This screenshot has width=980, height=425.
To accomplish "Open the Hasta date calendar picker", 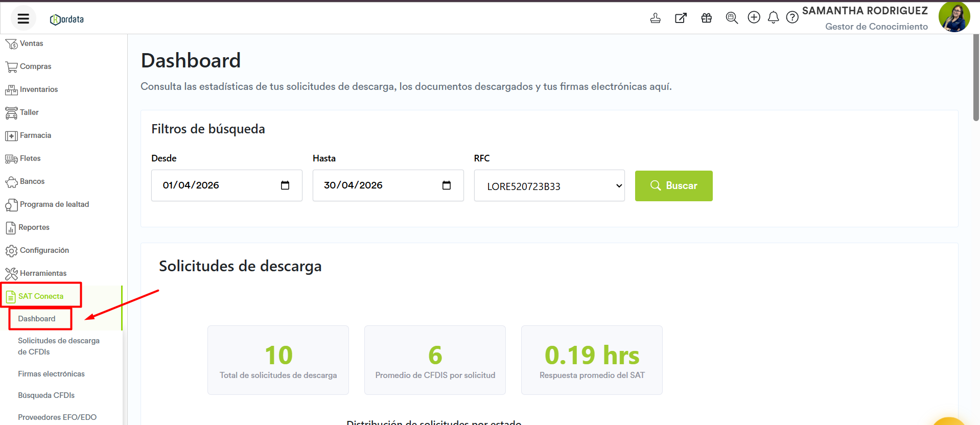I will pyautogui.click(x=446, y=185).
